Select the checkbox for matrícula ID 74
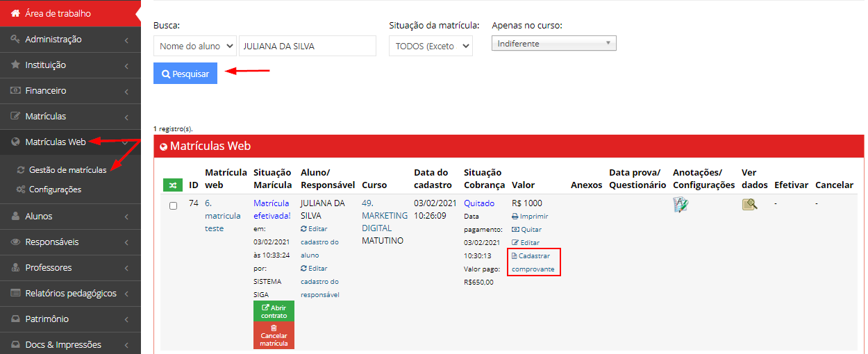 tap(174, 205)
